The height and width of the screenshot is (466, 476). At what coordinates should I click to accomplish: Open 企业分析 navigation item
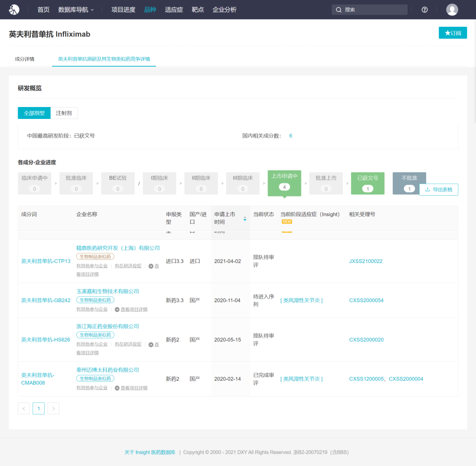click(224, 10)
